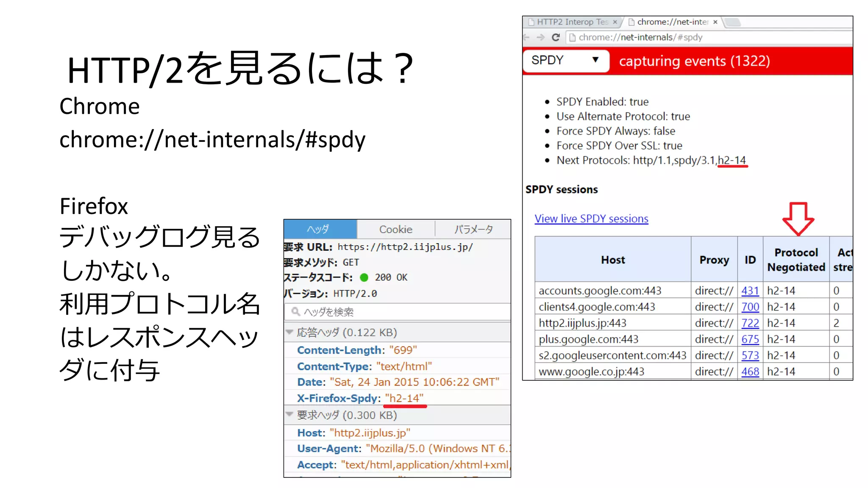The width and height of the screenshot is (868, 488).
Task: Switch to the Cookie tab
Action: click(395, 229)
